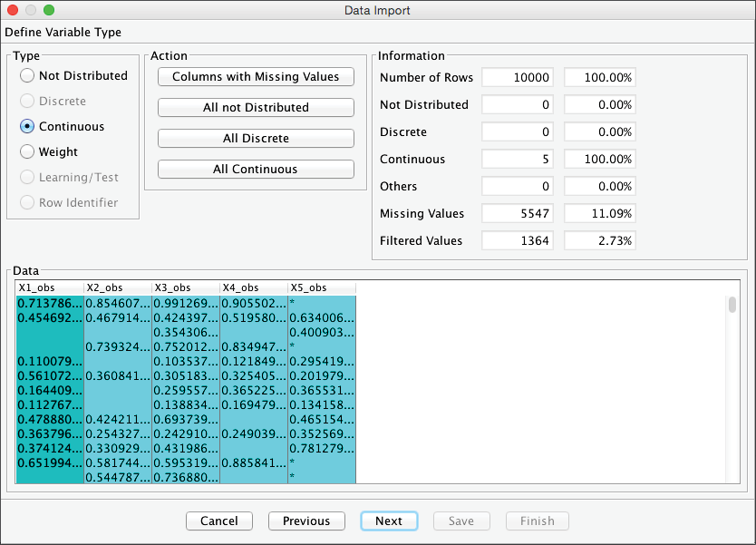
Task: Set all columns to All Discrete
Action: point(256,139)
